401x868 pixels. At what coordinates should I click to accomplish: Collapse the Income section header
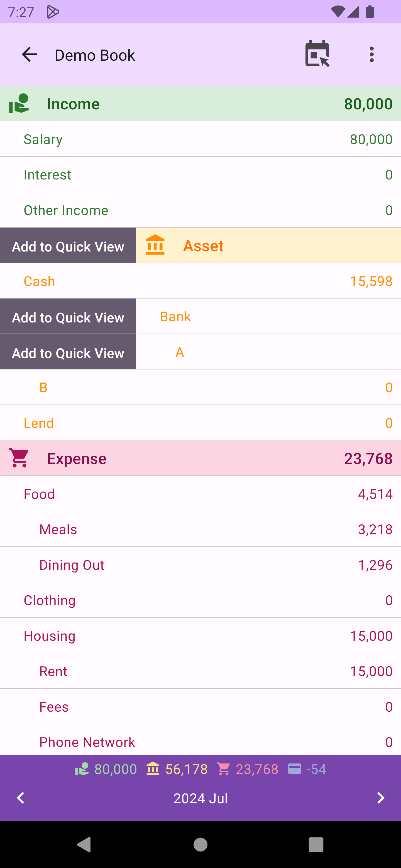click(x=200, y=103)
